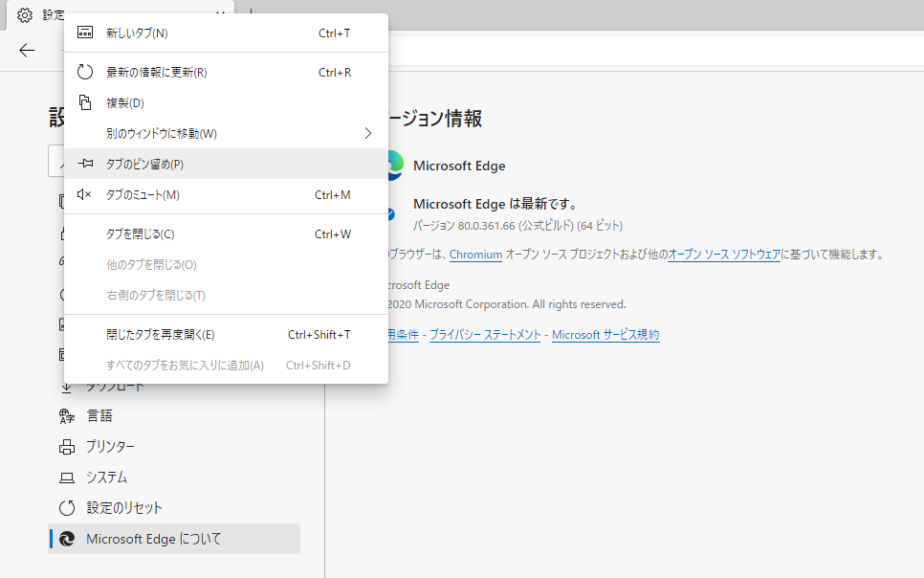This screenshot has width=924, height=578.
Task: Click the settings gear icon on the tab
Action: coord(25,14)
